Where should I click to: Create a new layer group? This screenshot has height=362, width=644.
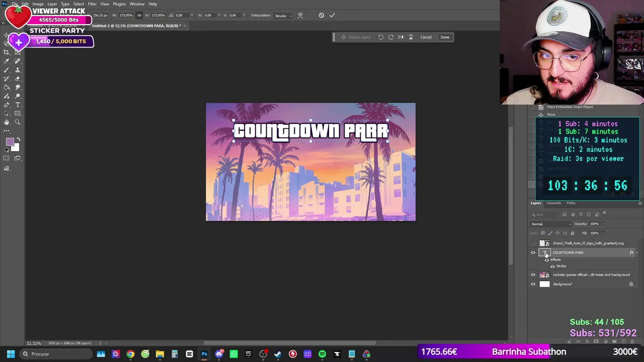[614, 342]
